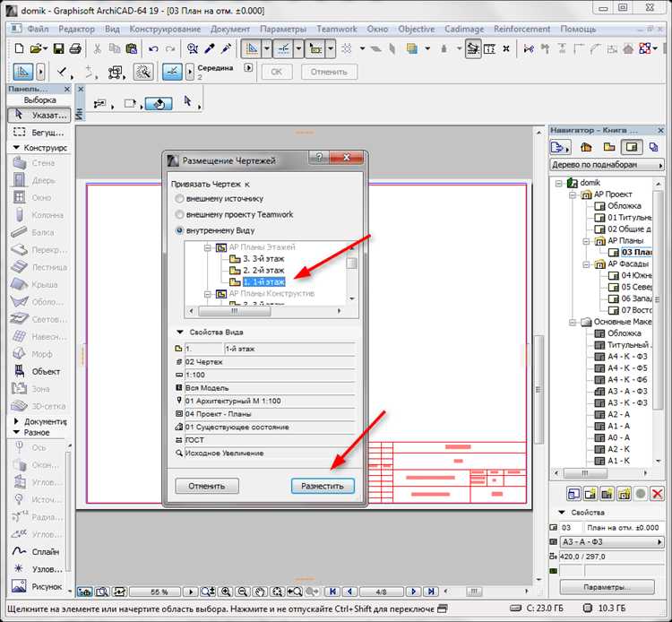Select the Beam (Балка) tool
Image resolution: width=672 pixels, height=622 pixels.
(x=39, y=232)
